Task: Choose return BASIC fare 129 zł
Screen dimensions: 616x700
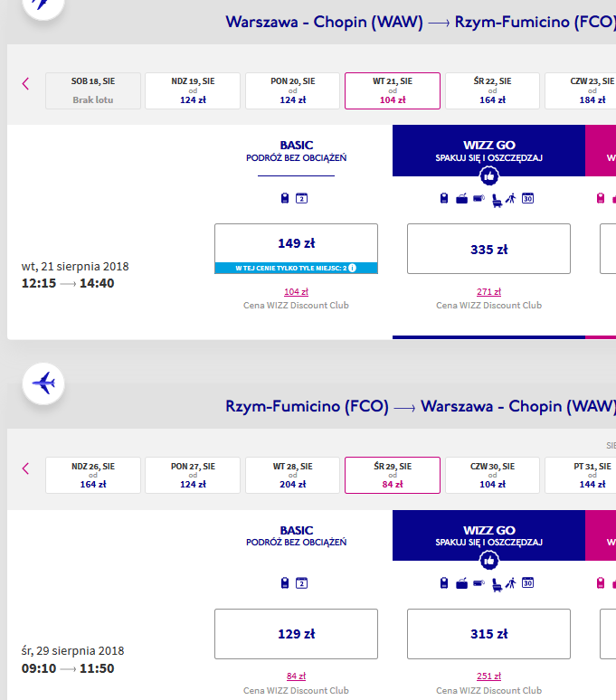Action: [296, 634]
